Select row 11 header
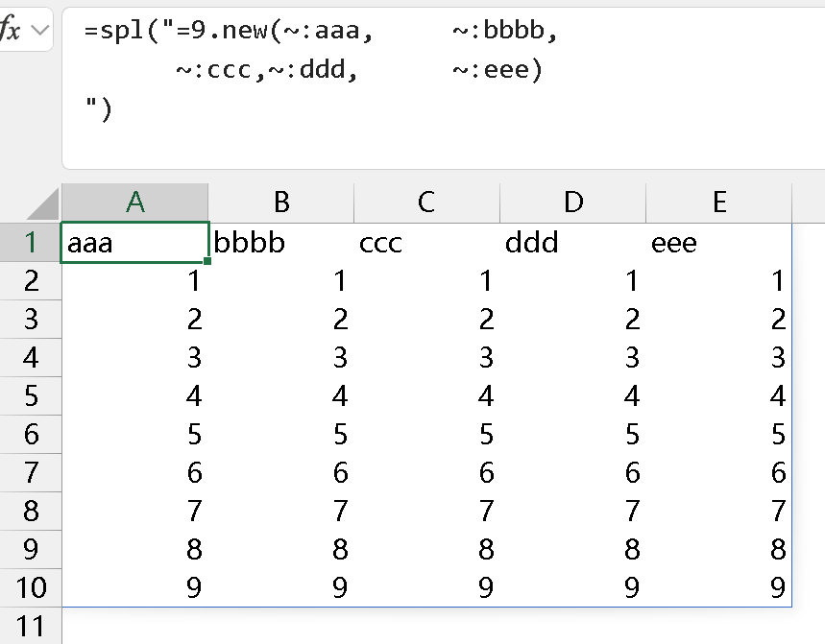This screenshot has height=644, width=825. point(31,627)
